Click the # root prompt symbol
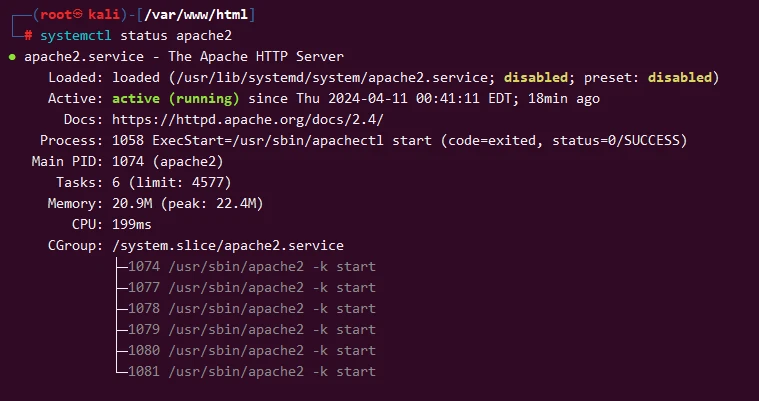The width and height of the screenshot is (759, 401). pos(28,36)
